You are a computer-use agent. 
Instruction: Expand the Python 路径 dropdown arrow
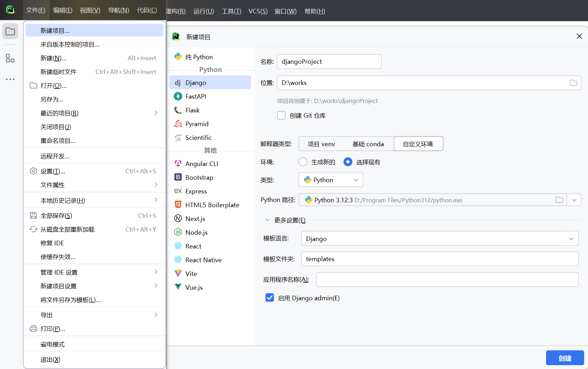574,200
